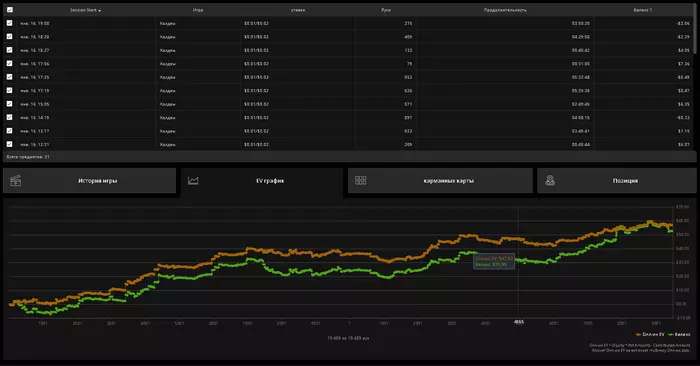Uncheck the session started at 17:56
The image size is (700, 366).
click(9, 63)
